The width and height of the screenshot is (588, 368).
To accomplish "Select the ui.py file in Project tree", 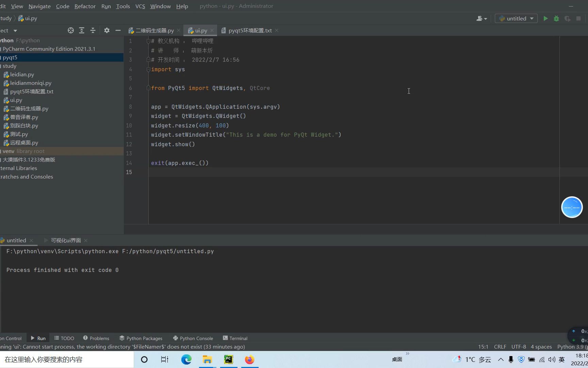I will 16,100.
